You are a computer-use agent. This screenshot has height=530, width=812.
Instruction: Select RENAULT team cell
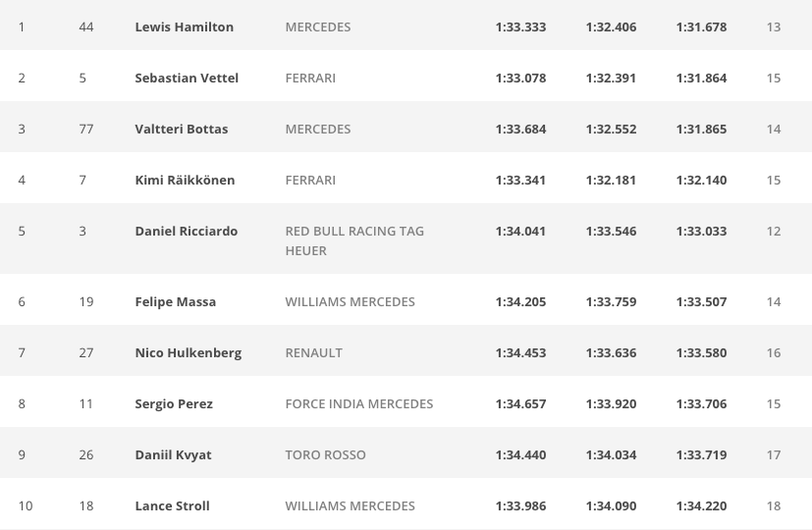(x=313, y=353)
